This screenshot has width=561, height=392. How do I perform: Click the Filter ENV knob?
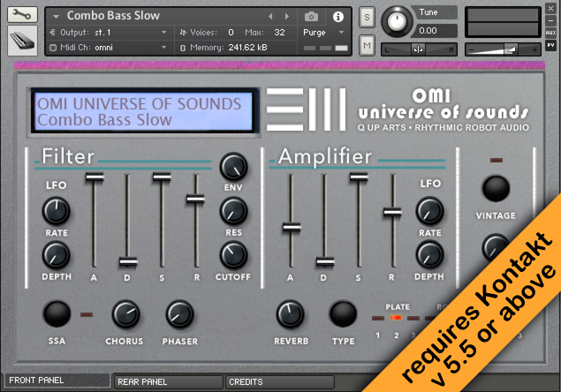click(x=233, y=167)
